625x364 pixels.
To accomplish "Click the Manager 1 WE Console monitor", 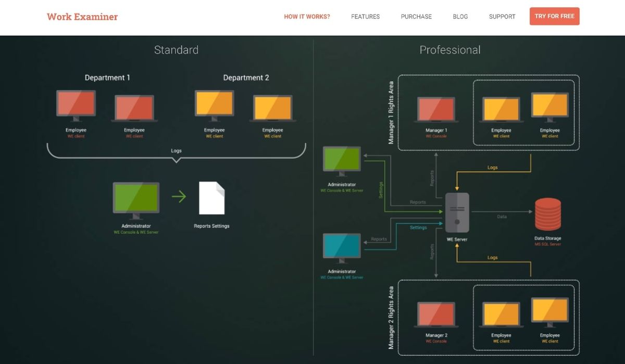I will click(x=436, y=108).
